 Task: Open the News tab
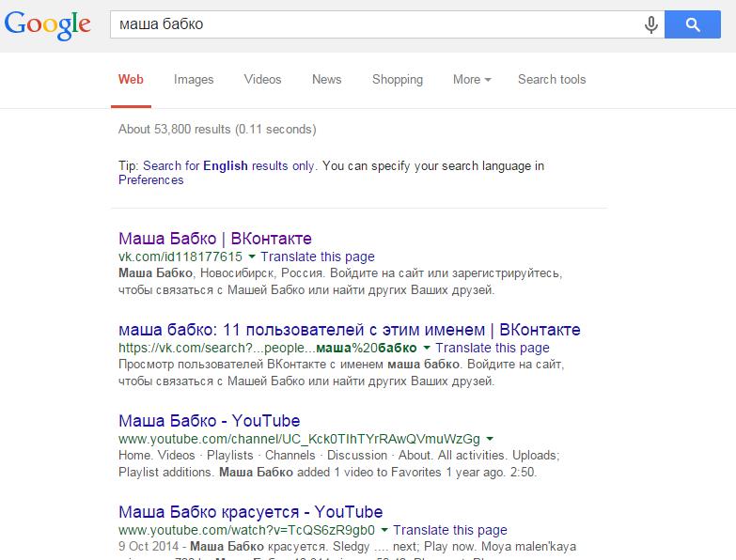click(x=327, y=79)
